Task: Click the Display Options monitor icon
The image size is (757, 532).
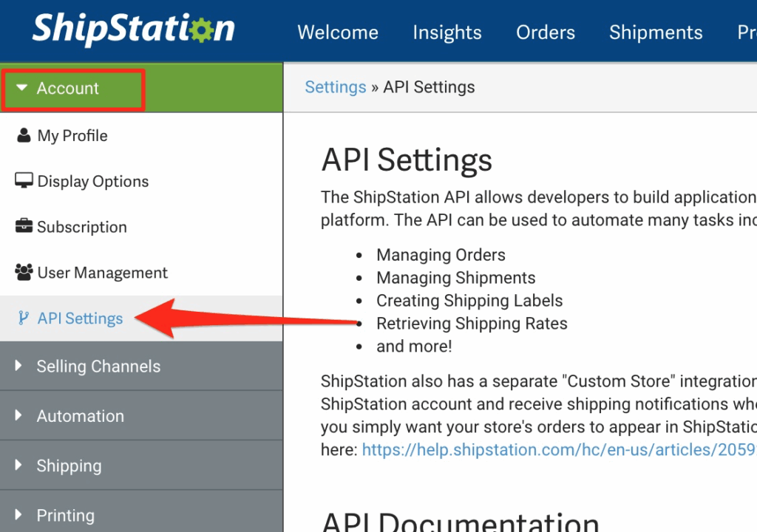Action: click(x=24, y=182)
